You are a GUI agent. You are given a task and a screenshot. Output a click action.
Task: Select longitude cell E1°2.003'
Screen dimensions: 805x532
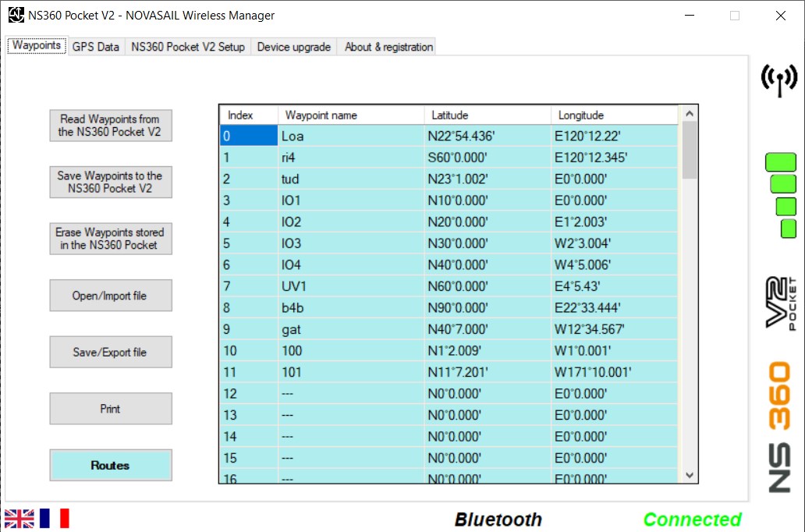coord(615,222)
